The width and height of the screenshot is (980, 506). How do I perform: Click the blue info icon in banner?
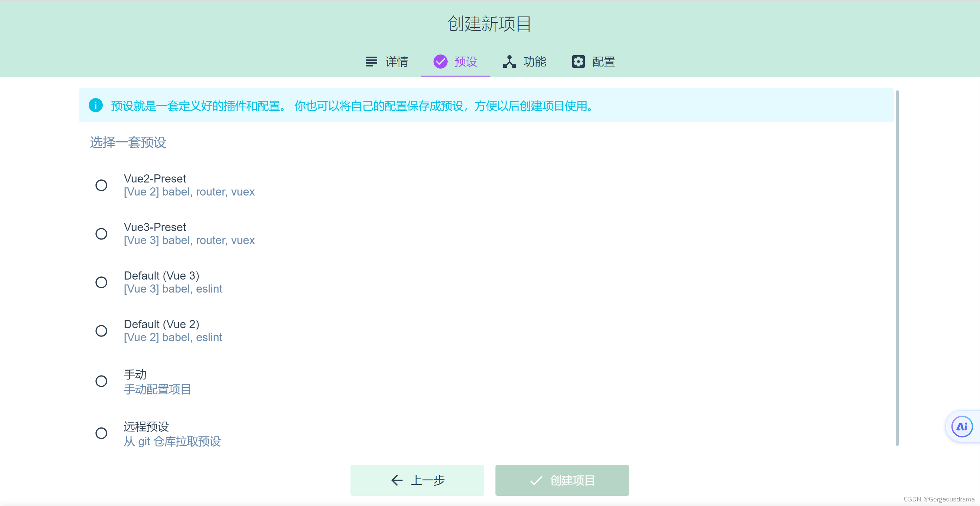coord(95,105)
